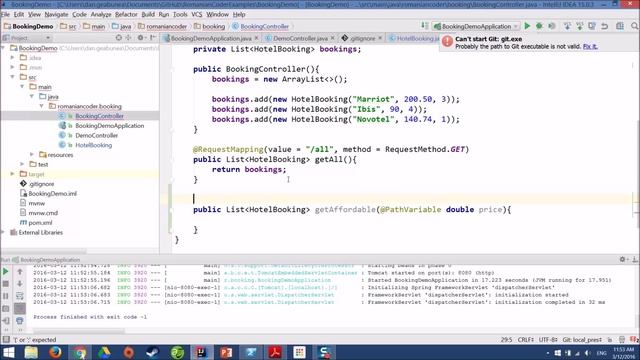Open the run configuration dropdown BookingDemoApplication
The height and width of the screenshot is (360, 640).
coord(476,26)
